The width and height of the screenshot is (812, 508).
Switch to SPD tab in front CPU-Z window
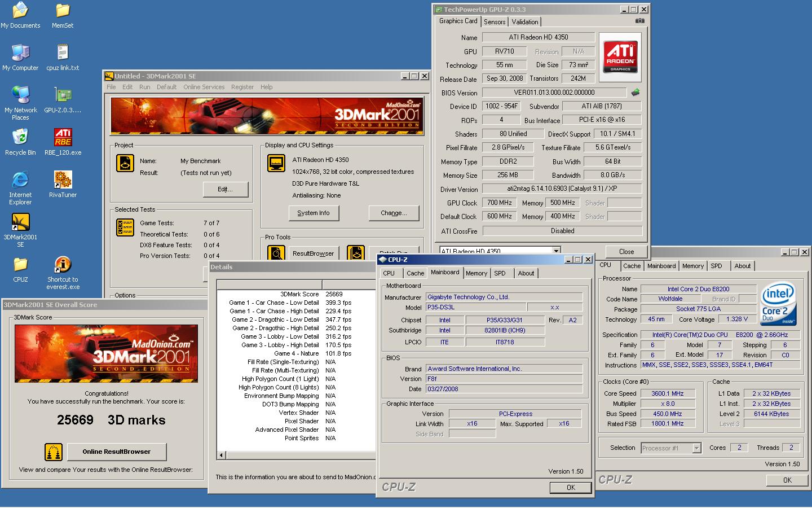[x=500, y=273]
